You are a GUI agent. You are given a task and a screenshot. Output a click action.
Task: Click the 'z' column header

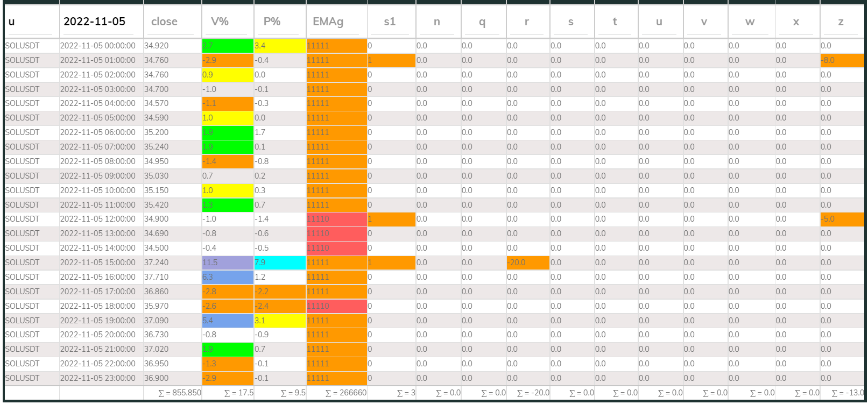[841, 22]
